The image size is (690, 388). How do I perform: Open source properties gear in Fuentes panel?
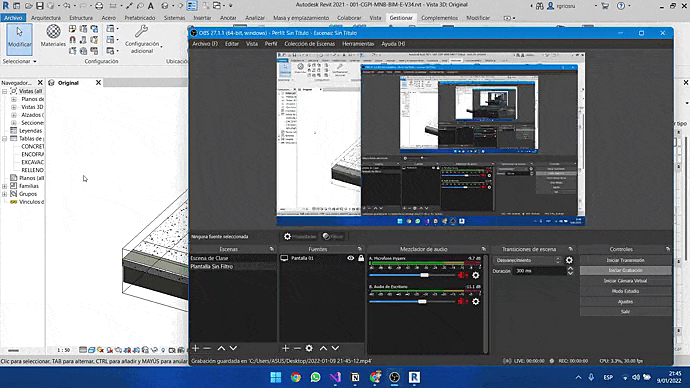pyautogui.click(x=309, y=348)
